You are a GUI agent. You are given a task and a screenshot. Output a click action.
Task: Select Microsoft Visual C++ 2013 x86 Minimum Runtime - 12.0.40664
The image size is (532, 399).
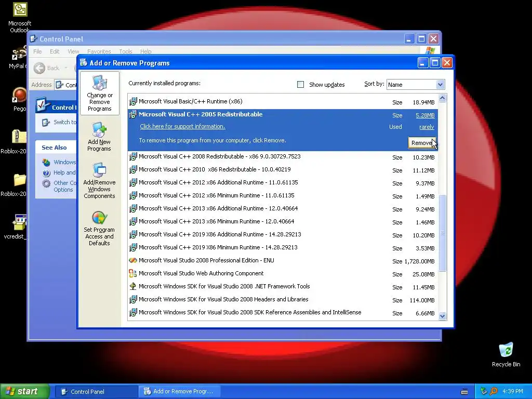click(x=283, y=221)
